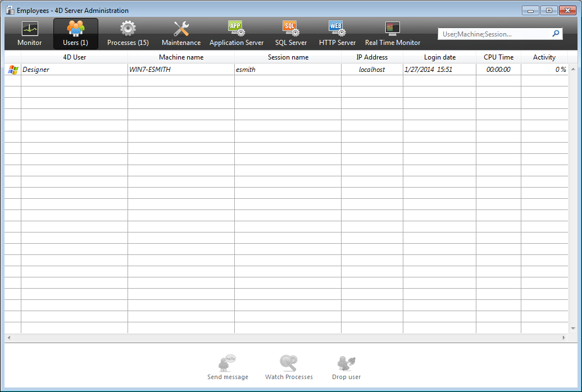Open the SQL Server page
Viewport: 582px width, 392px height.
pos(291,34)
